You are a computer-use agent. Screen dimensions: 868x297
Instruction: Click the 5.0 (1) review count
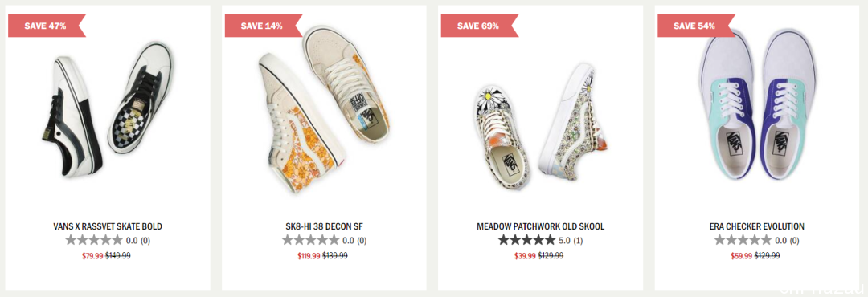pos(571,241)
